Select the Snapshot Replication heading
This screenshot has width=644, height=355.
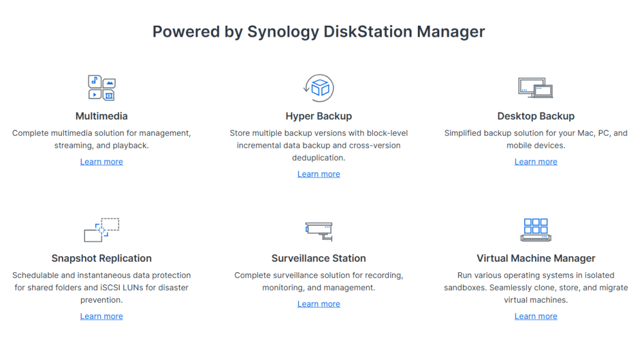[x=102, y=259]
